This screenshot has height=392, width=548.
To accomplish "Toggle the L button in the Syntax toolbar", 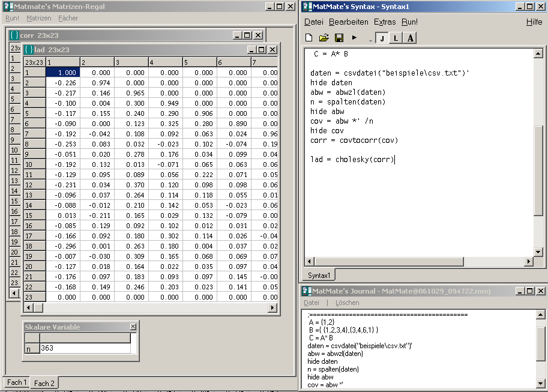I will pyautogui.click(x=395, y=37).
